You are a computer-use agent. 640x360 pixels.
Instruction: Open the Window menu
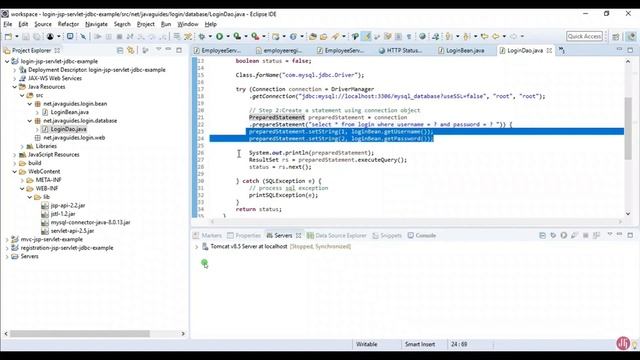point(188,24)
